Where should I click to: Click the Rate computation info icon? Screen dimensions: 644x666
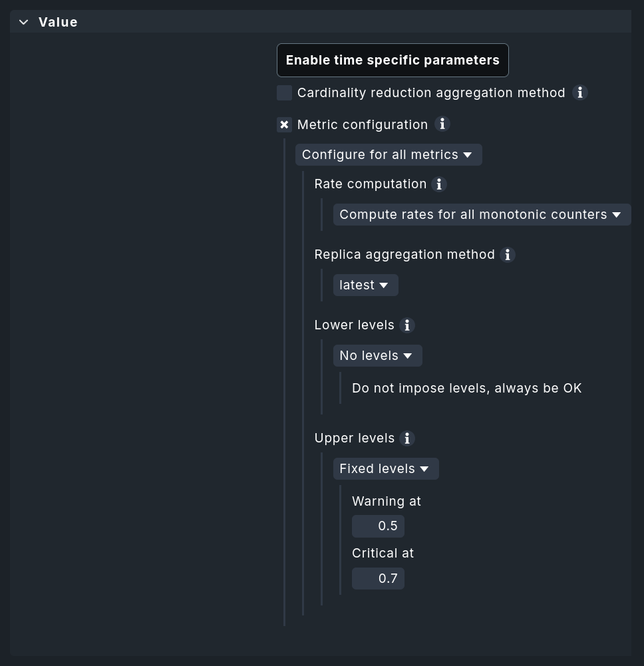click(x=439, y=184)
